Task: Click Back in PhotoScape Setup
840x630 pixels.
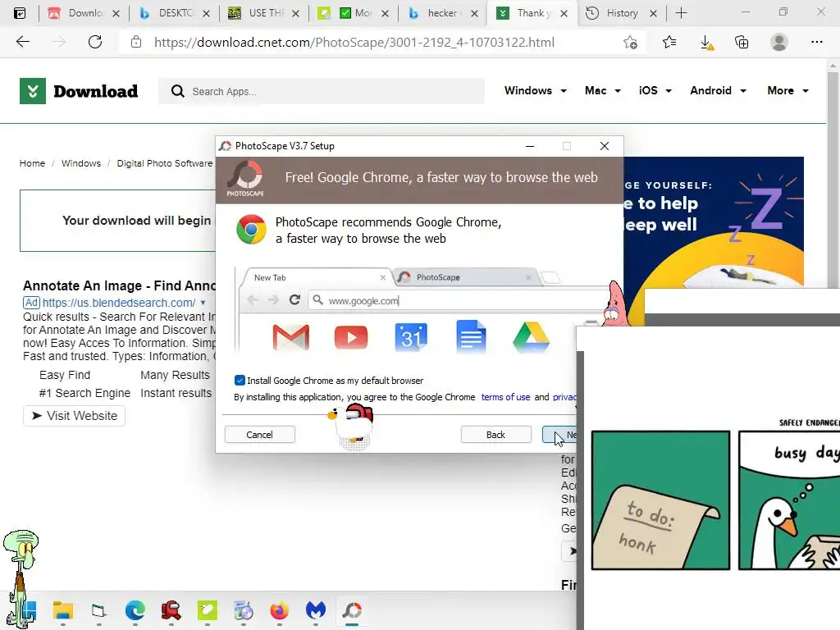Action: click(x=495, y=435)
